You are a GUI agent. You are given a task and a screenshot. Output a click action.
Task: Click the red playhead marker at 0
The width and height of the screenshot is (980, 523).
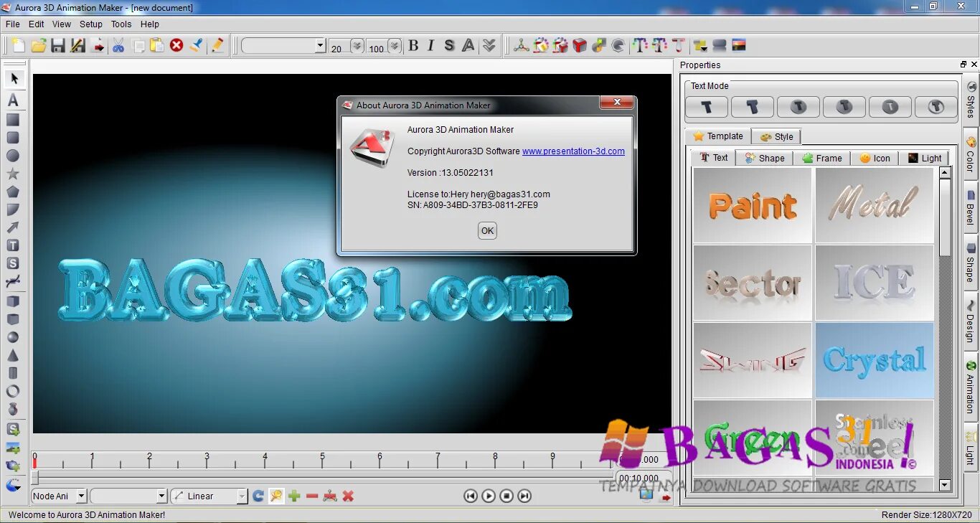click(x=34, y=463)
